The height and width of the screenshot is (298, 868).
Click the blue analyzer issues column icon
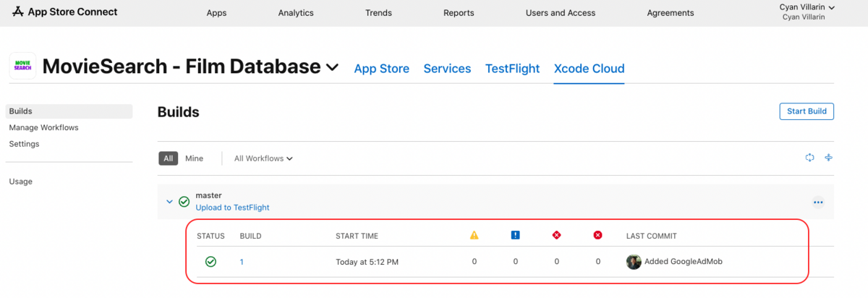515,235
